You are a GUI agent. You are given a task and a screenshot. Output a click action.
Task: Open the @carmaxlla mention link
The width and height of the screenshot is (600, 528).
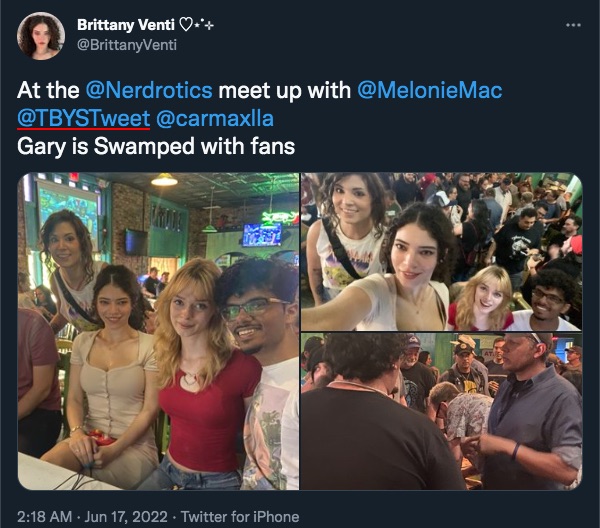tap(215, 118)
